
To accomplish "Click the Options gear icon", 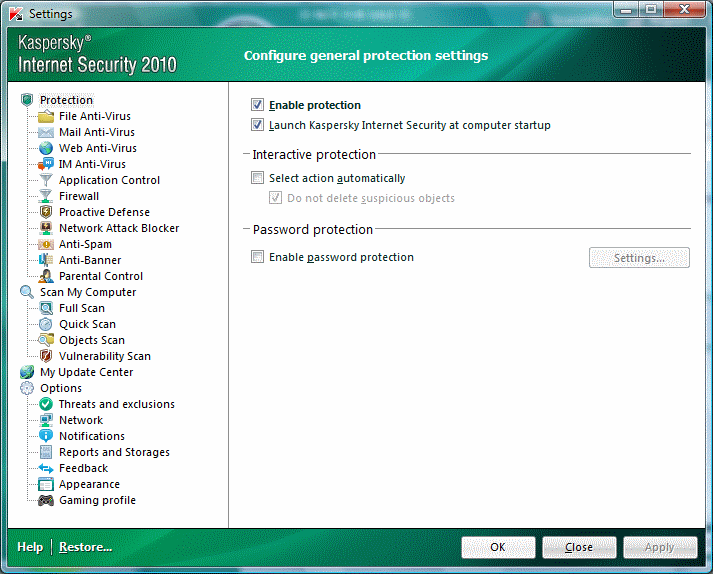I will click(x=27, y=388).
